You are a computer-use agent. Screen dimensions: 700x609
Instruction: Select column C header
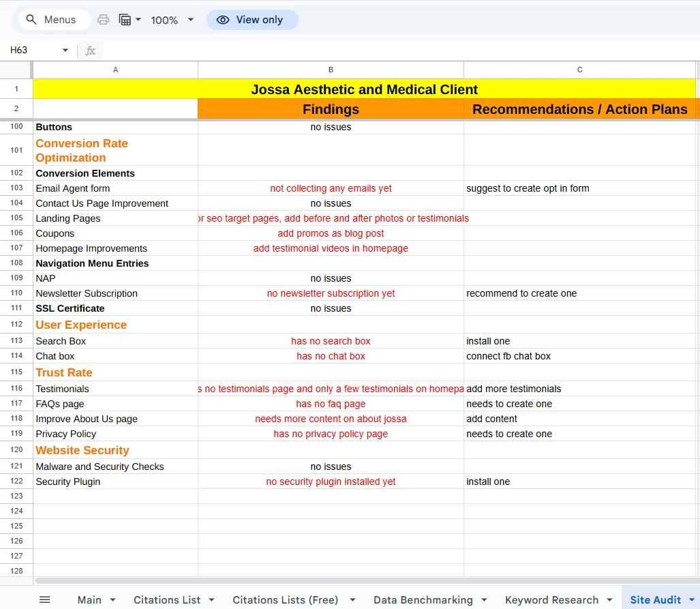(579, 70)
